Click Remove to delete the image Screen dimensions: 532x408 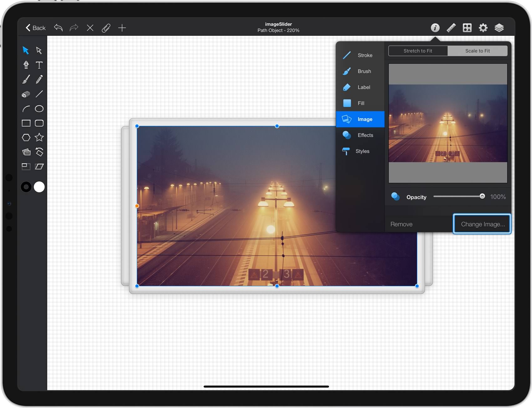(x=402, y=224)
